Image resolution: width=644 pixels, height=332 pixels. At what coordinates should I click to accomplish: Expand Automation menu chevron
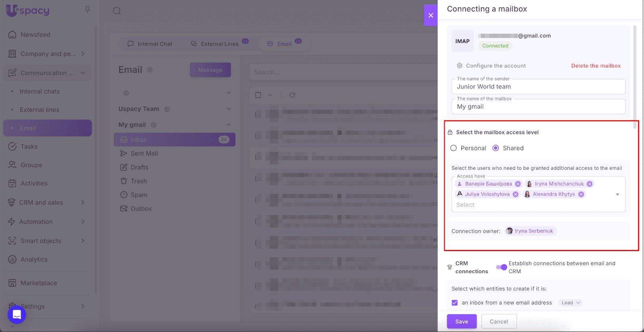coord(83,222)
